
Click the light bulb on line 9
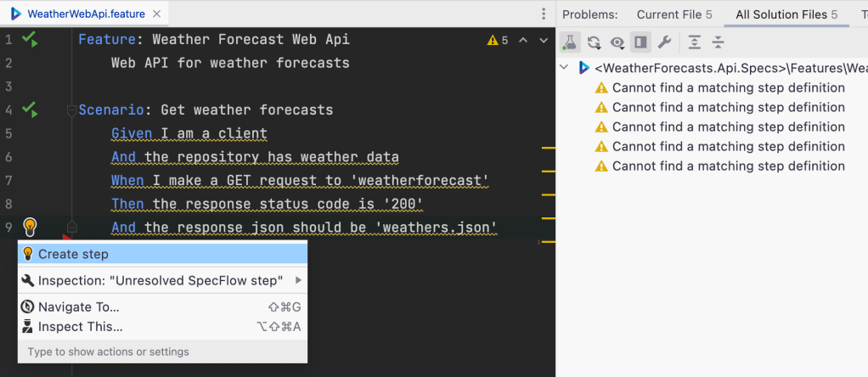click(30, 227)
